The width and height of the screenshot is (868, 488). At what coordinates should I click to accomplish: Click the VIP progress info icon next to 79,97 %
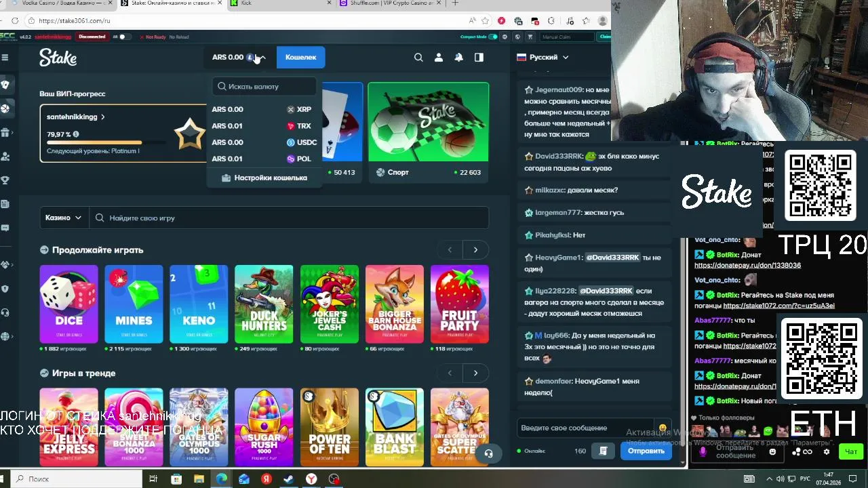(x=76, y=134)
